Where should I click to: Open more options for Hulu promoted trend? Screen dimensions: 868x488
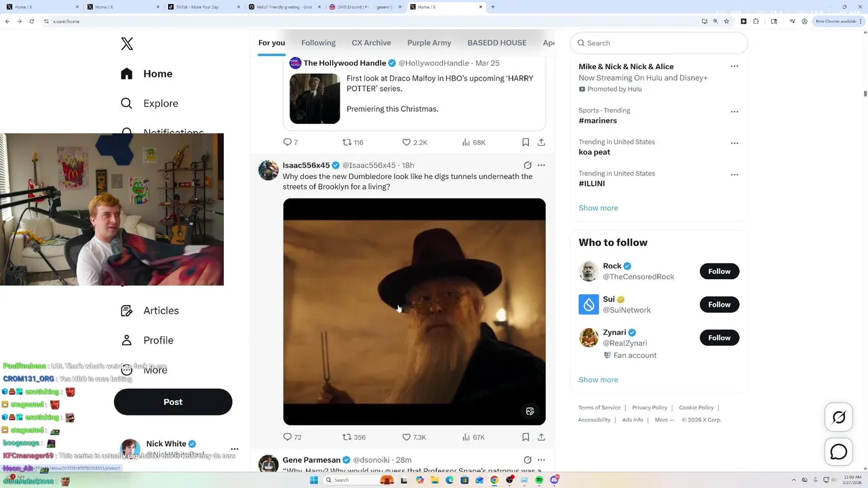point(734,66)
